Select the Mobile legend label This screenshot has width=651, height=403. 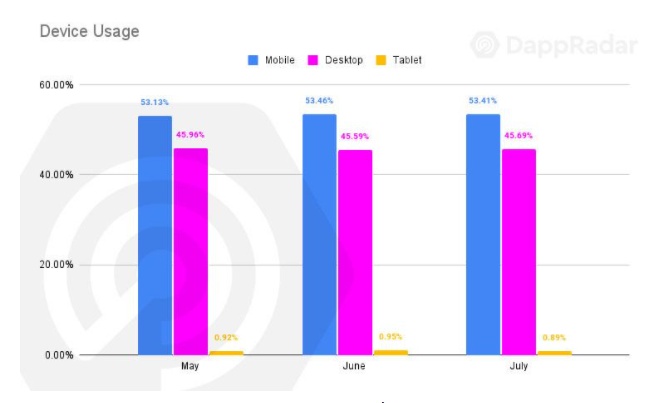pyautogui.click(x=280, y=60)
